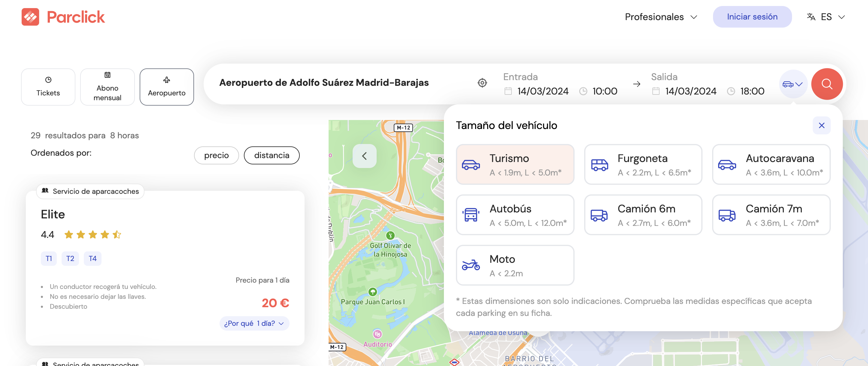Select the Turismo vehicle size icon
This screenshot has height=366, width=868.
point(471,165)
